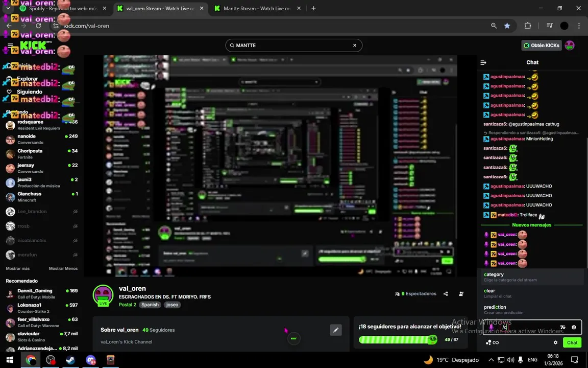Click the MANTTE search field
This screenshot has width=588, height=368.
tap(293, 45)
